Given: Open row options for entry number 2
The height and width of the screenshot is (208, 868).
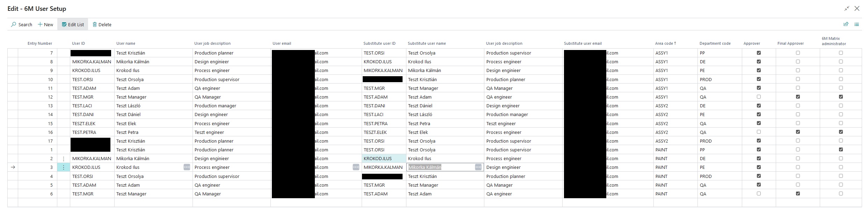Looking at the screenshot, I should 64,159.
